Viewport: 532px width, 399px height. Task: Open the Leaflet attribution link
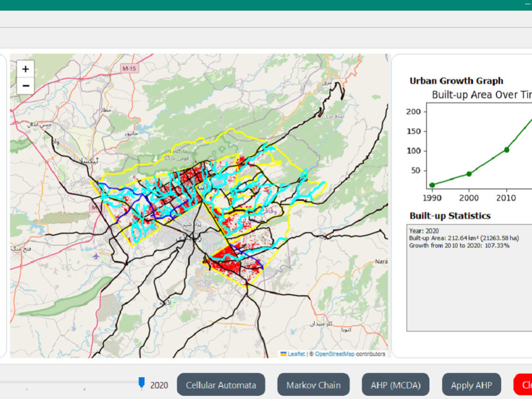(296, 354)
